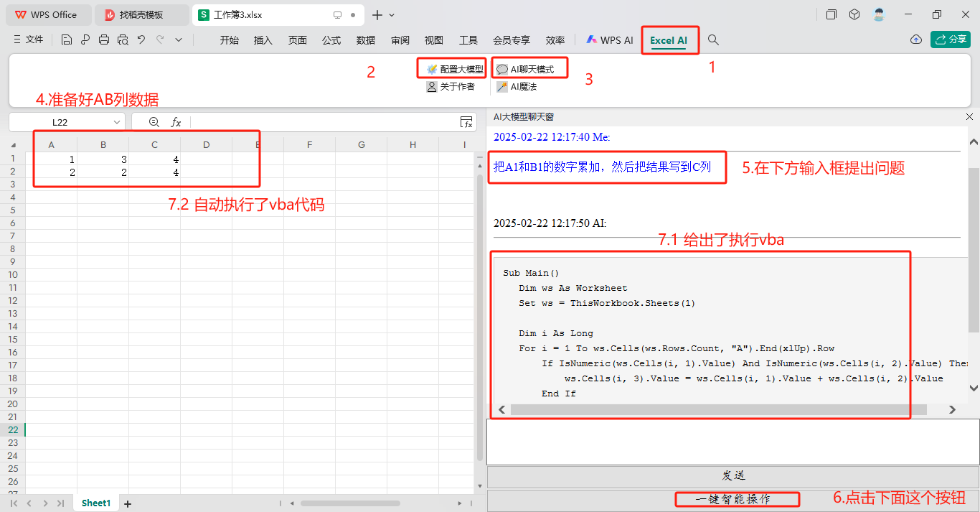
Task: Click 配置大模型 in the Excel AI ribbon
Action: point(455,70)
